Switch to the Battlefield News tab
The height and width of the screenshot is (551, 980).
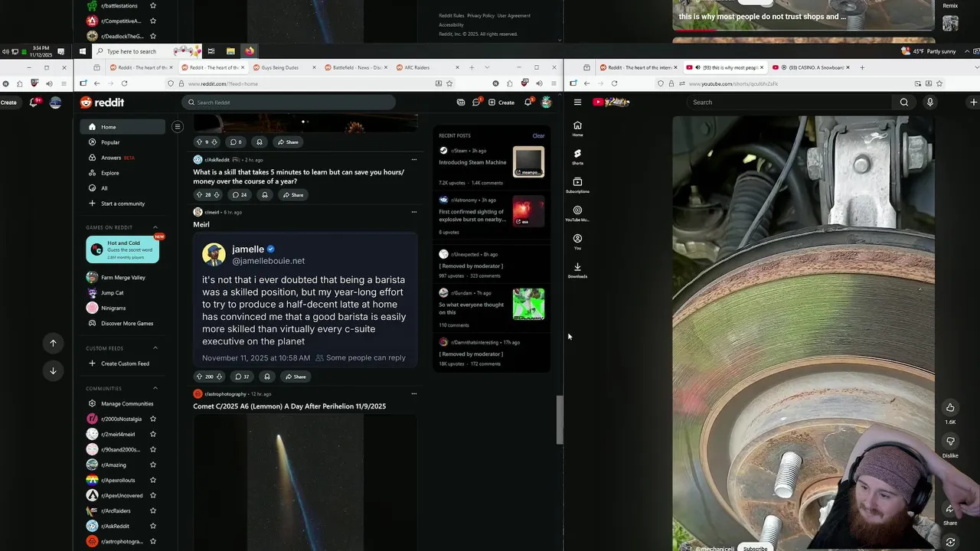(356, 67)
